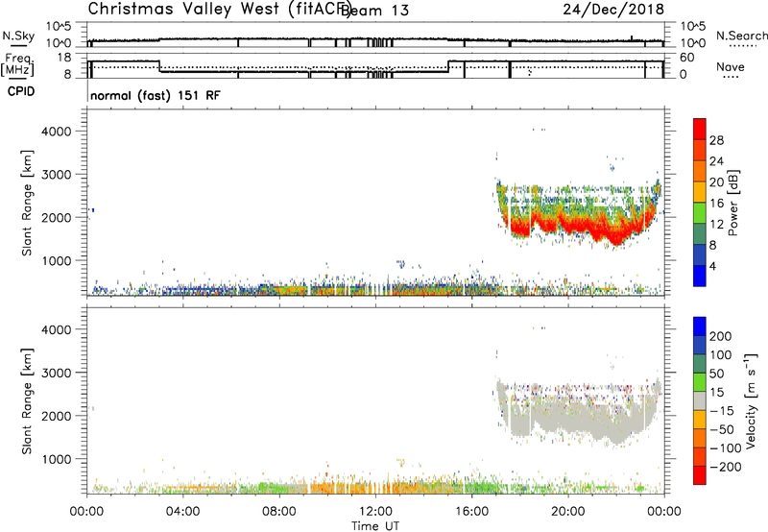
Task: Click the 'normal (fast) 151 RF' text
Action: [x=156, y=95]
